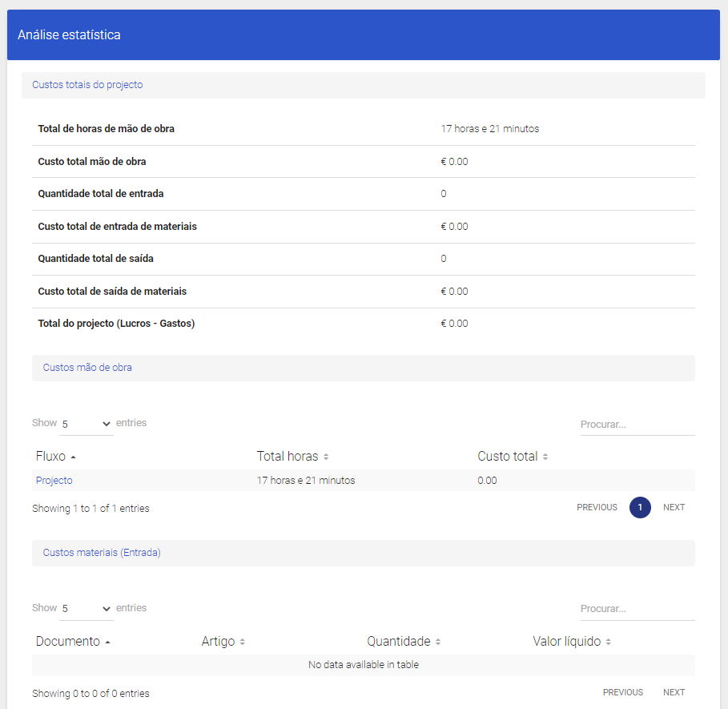The height and width of the screenshot is (709, 728).
Task: Click NEXT in mão de obra pagination
Action: tap(674, 507)
